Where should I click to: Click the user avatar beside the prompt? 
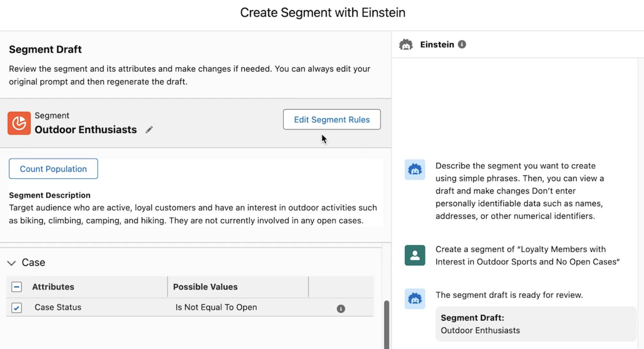click(415, 255)
